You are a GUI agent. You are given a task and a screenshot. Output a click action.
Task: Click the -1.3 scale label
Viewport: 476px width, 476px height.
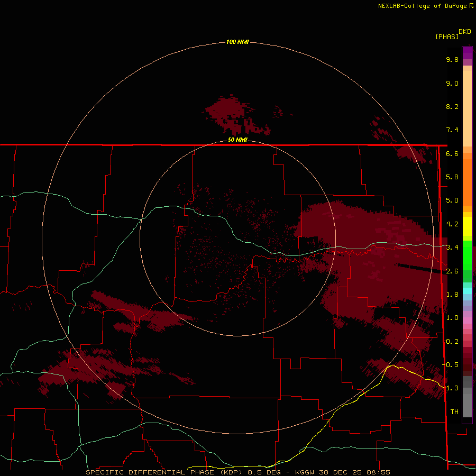[x=451, y=389]
